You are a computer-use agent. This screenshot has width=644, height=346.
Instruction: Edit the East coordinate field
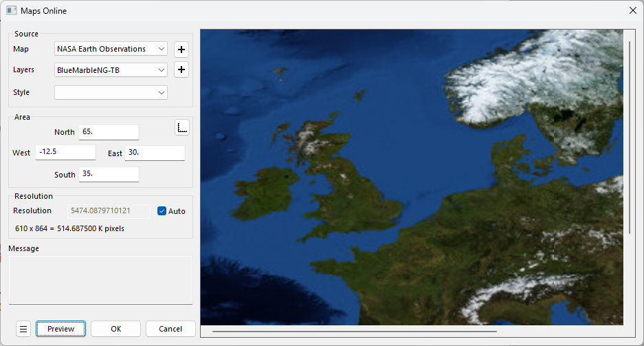point(155,153)
